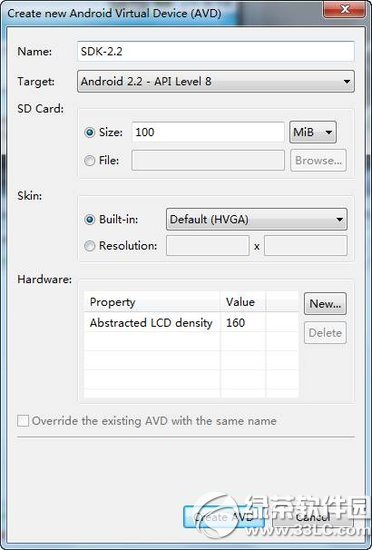Open the Target dropdown Android 2.2
372x550 pixels.
click(x=215, y=82)
